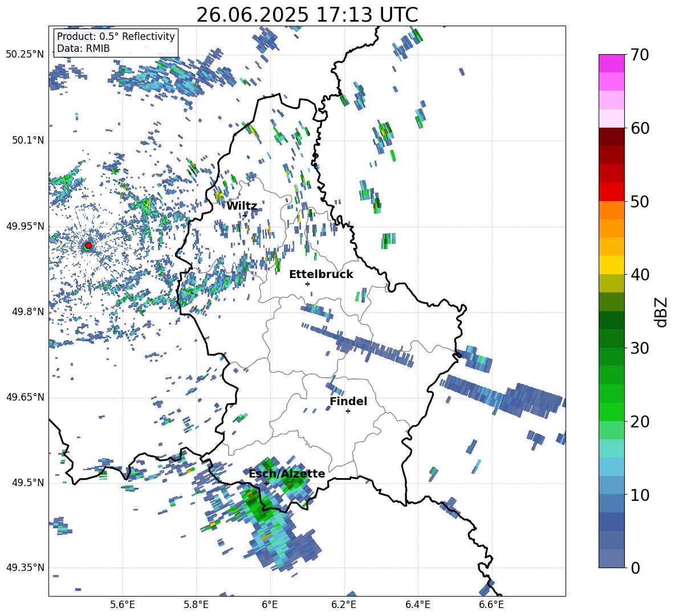Click the colorbar tick label 40
The height and width of the screenshot is (616, 675).
[640, 275]
